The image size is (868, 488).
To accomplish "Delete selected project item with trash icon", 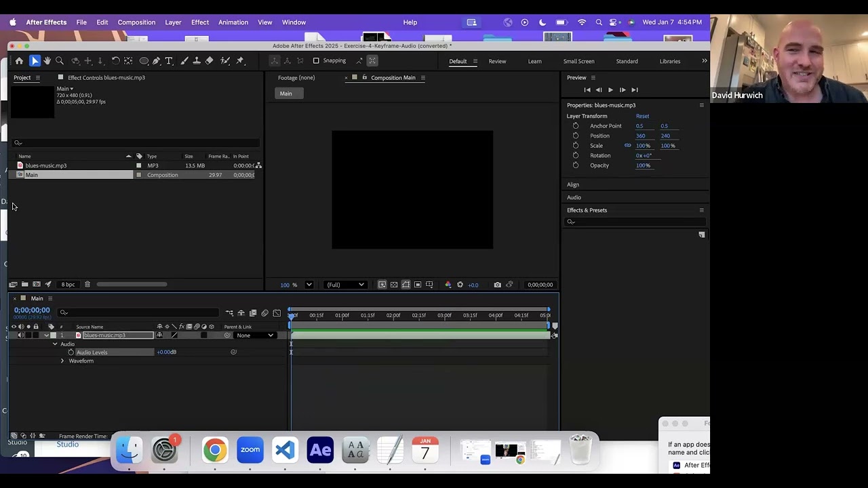I will (87, 285).
